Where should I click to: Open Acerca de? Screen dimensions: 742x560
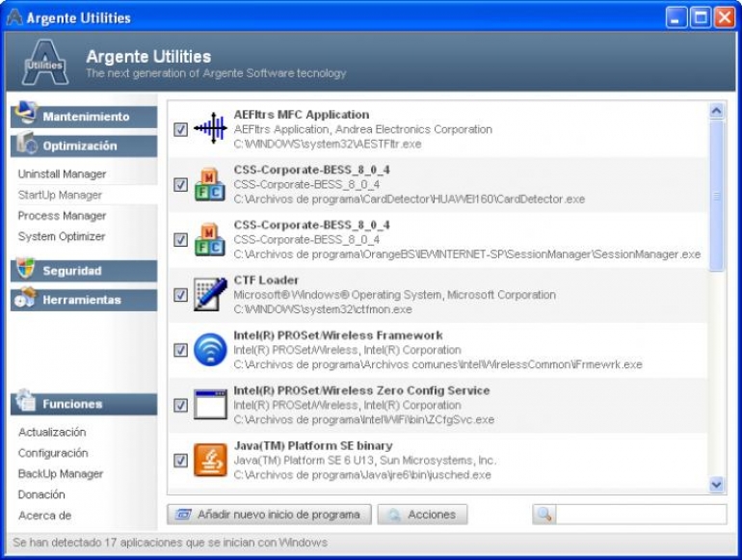pyautogui.click(x=45, y=516)
